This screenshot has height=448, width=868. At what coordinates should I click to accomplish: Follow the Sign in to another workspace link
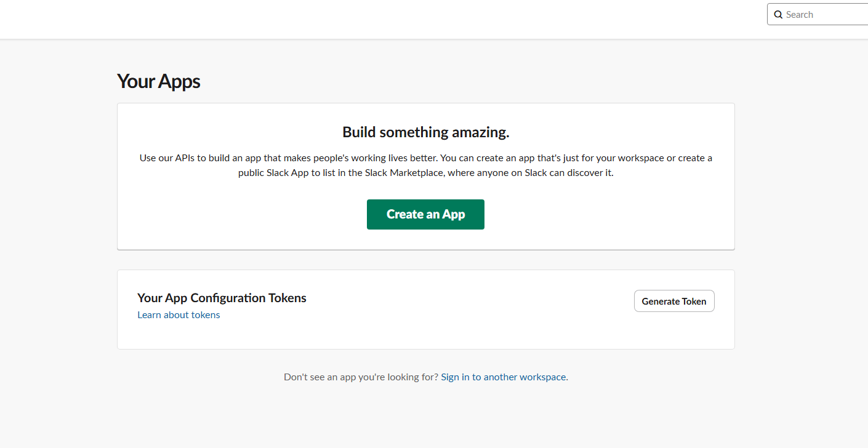pyautogui.click(x=504, y=377)
